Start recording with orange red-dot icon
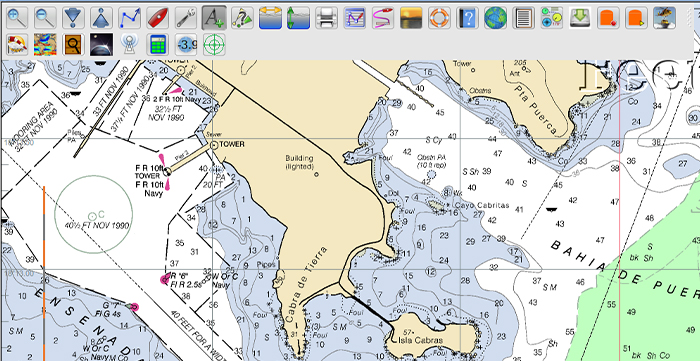700x361 pixels. point(608,18)
